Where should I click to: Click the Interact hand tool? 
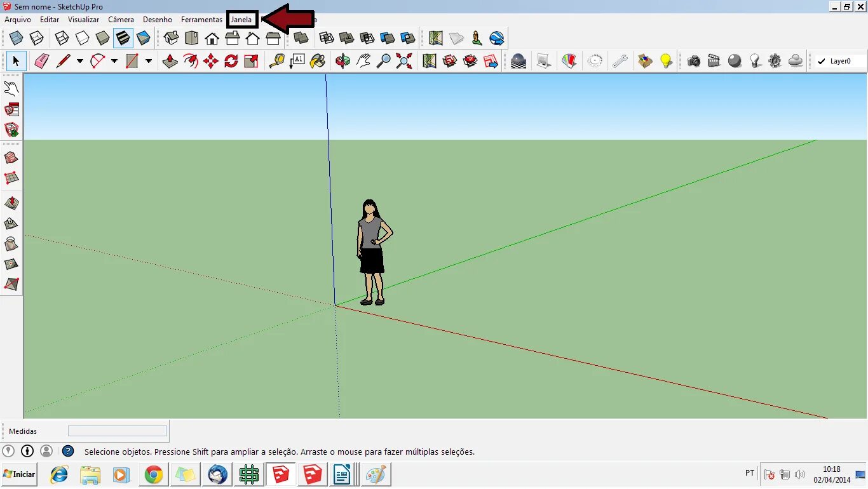(11, 88)
